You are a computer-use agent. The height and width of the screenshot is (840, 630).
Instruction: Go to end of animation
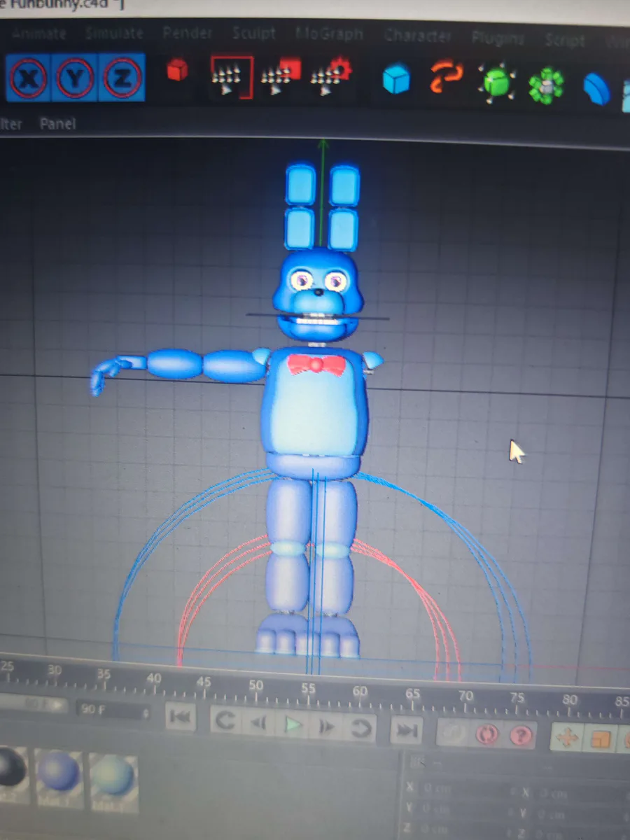click(406, 730)
